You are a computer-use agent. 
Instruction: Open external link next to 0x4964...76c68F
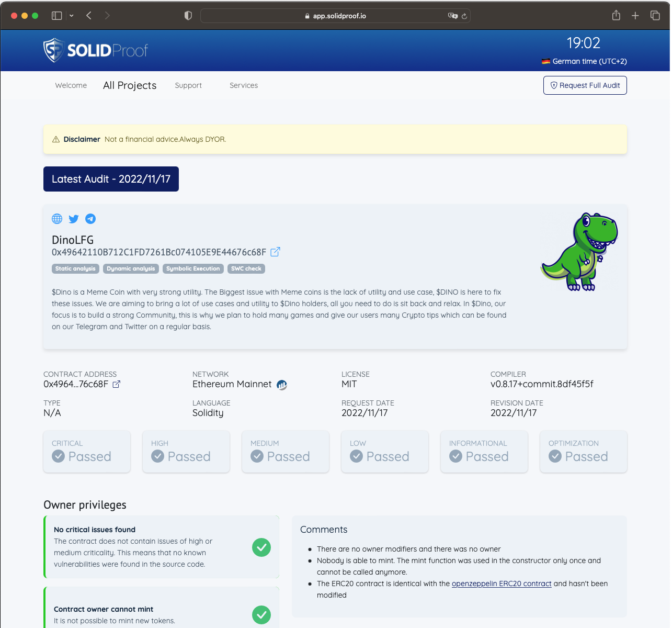click(x=117, y=384)
